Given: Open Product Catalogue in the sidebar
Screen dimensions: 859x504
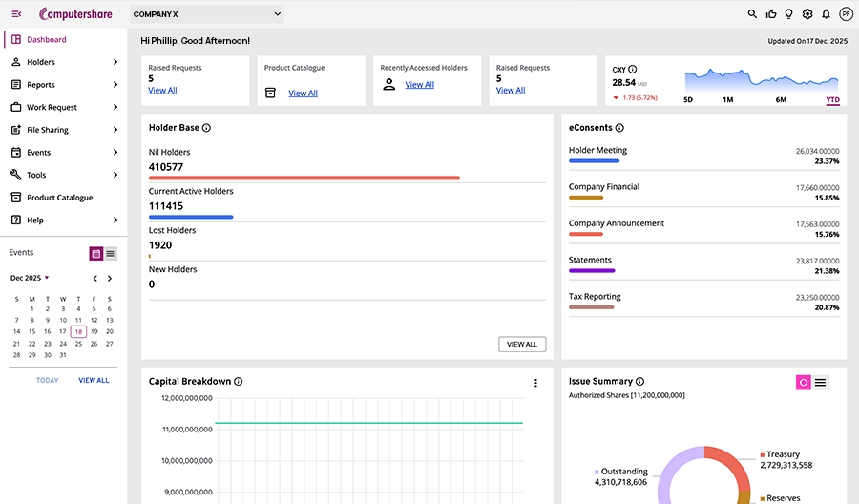Looking at the screenshot, I should (59, 198).
